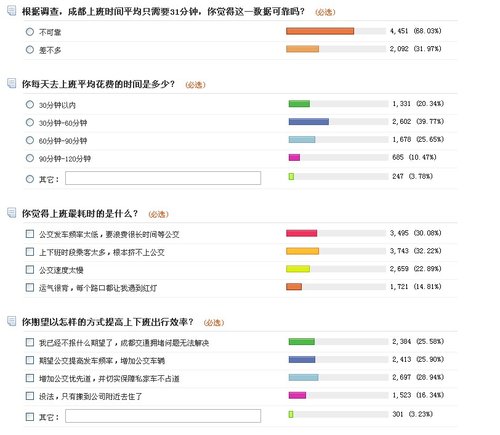Check the 上下班时段乘客太多 checkbox
500x435 pixels.
coord(30,252)
